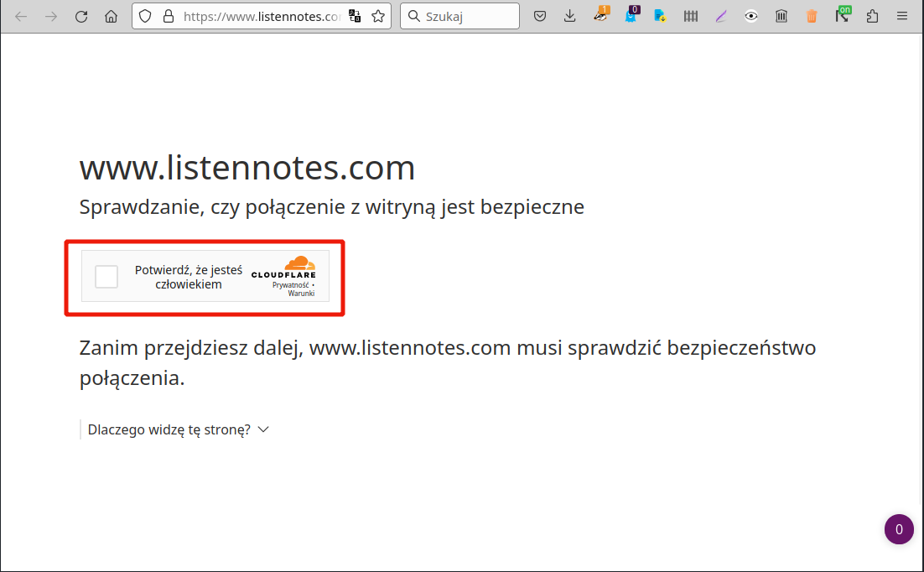Reload the current page
Viewport: 924px width, 572px height.
(x=81, y=16)
